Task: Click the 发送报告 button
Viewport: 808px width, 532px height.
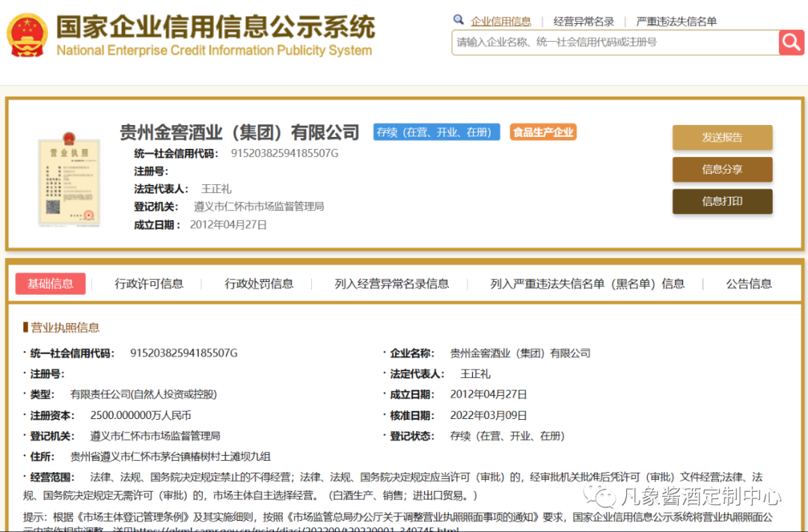Action: click(722, 138)
